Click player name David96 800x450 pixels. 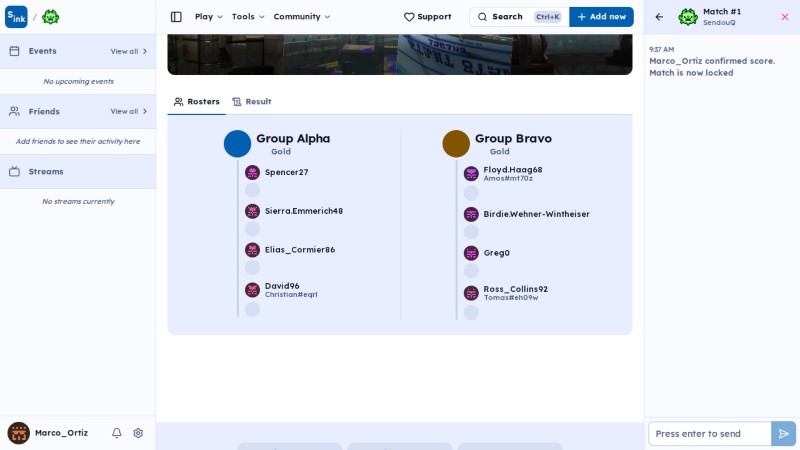(x=282, y=286)
